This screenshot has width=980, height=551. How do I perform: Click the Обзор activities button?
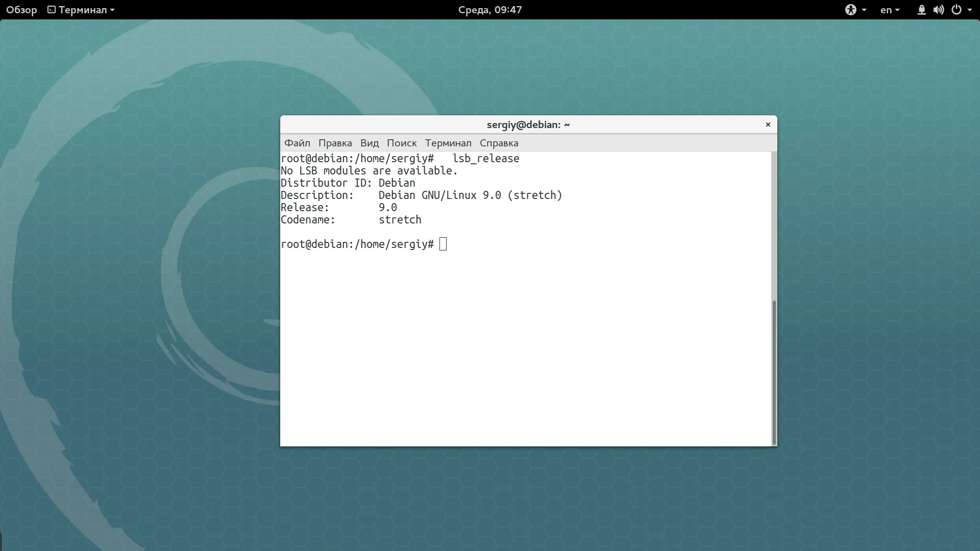click(x=21, y=10)
